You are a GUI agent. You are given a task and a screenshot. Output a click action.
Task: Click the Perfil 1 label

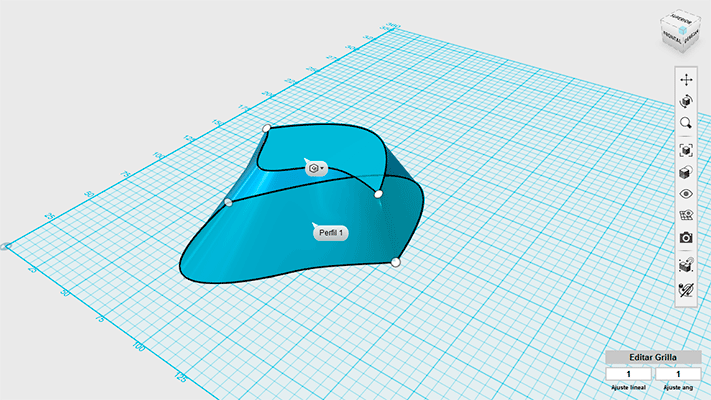[331, 233]
